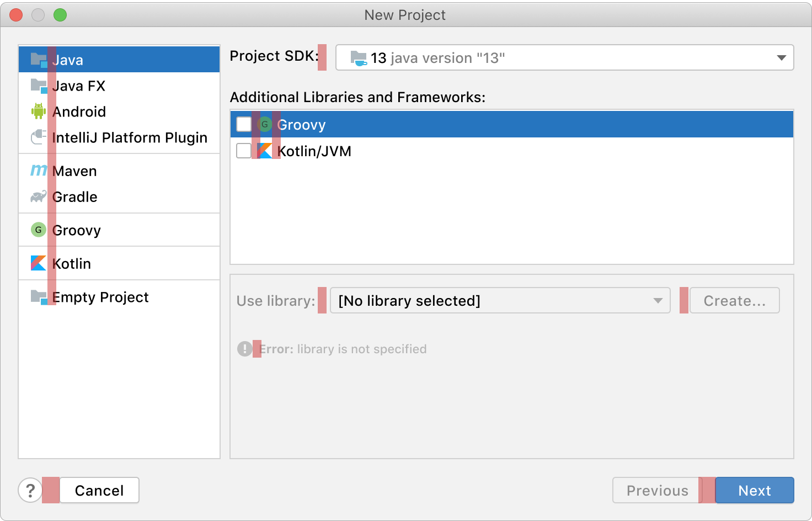This screenshot has width=812, height=521.
Task: Click the IntelliJ Platform Plugin icon
Action: (x=39, y=137)
